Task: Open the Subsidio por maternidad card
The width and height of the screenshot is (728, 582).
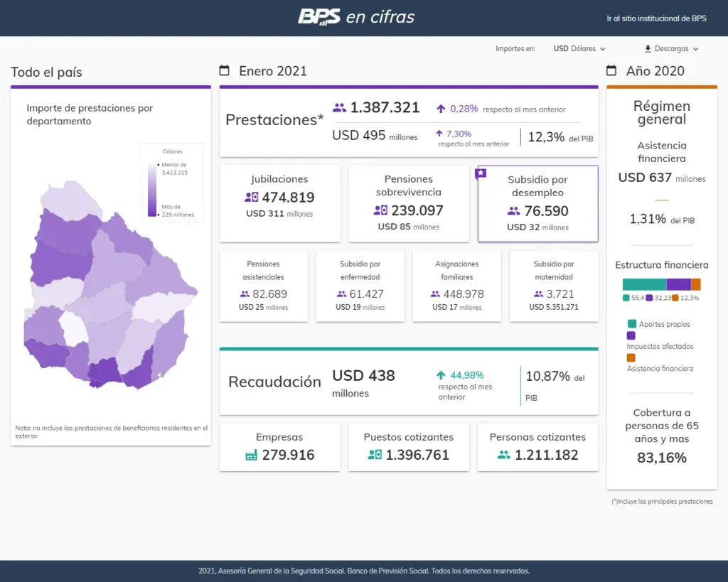Action: [554, 286]
